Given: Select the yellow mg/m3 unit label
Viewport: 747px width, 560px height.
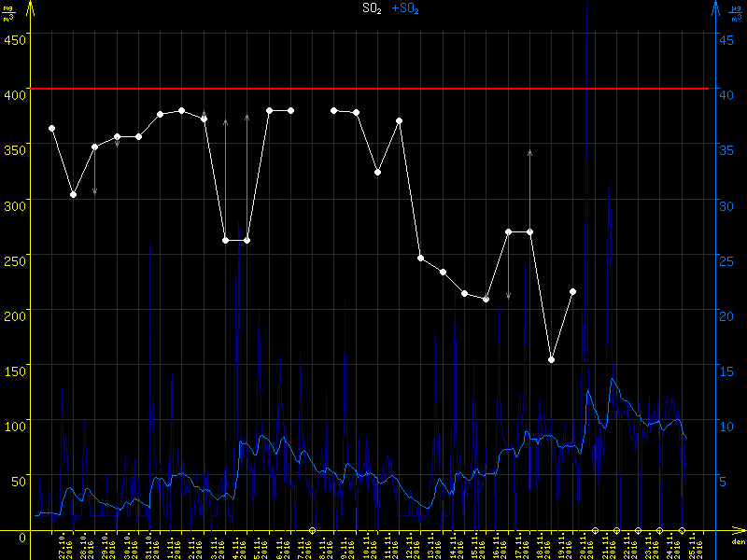Looking at the screenshot, I should (7, 13).
